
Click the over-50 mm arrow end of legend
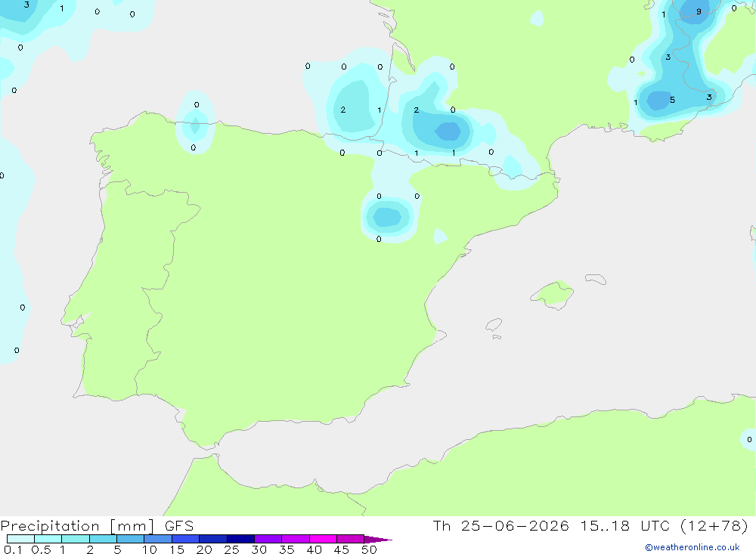[377, 540]
